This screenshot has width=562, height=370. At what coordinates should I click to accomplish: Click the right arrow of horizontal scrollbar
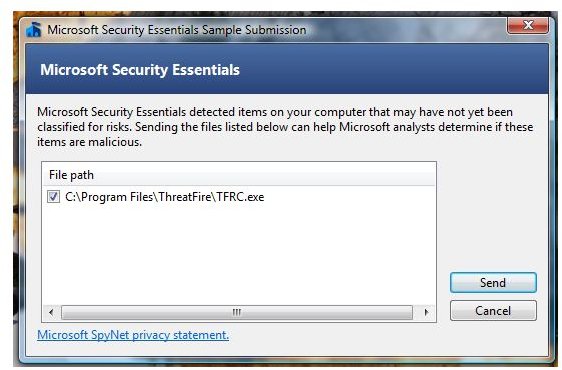pos(426,312)
